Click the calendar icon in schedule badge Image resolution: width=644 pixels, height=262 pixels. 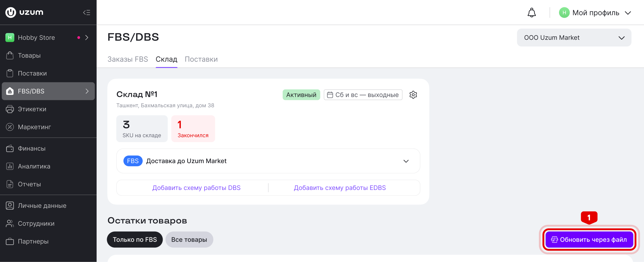coord(330,95)
